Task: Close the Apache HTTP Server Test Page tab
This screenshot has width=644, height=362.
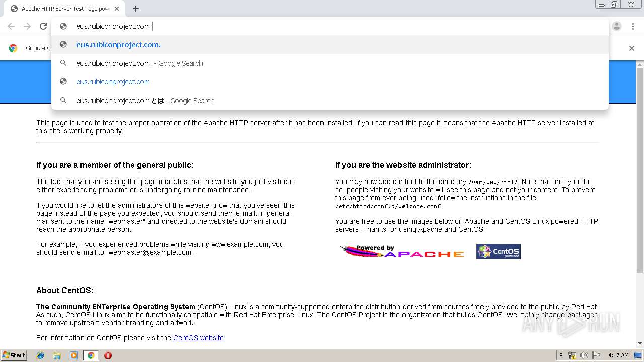Action: [117, 9]
